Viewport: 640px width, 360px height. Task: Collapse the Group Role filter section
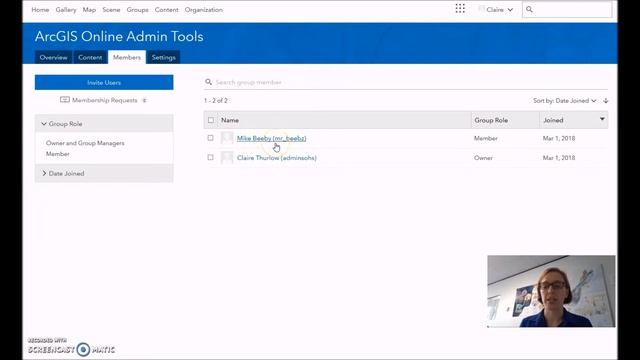[104, 124]
